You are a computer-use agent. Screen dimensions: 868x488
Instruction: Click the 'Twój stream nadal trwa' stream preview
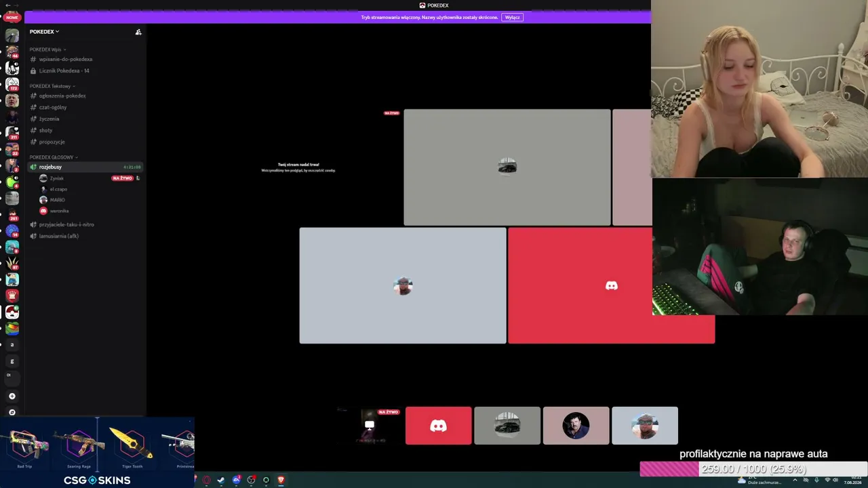click(298, 167)
